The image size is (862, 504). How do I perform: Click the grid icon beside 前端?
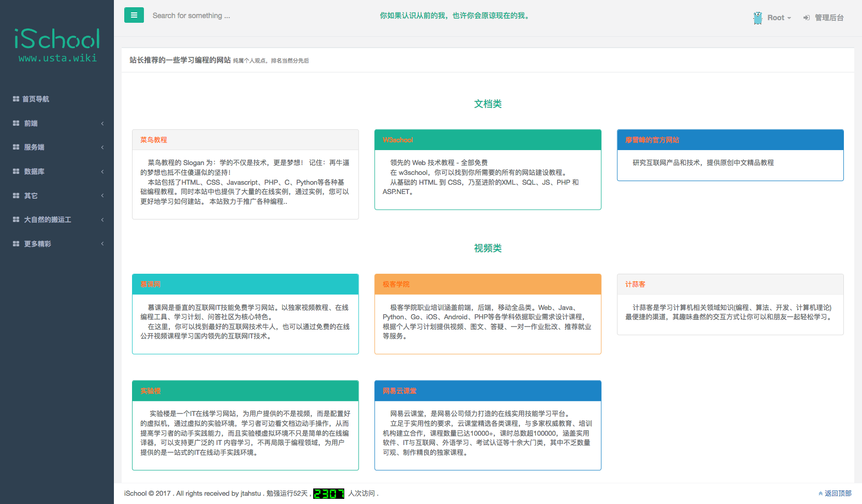(16, 123)
